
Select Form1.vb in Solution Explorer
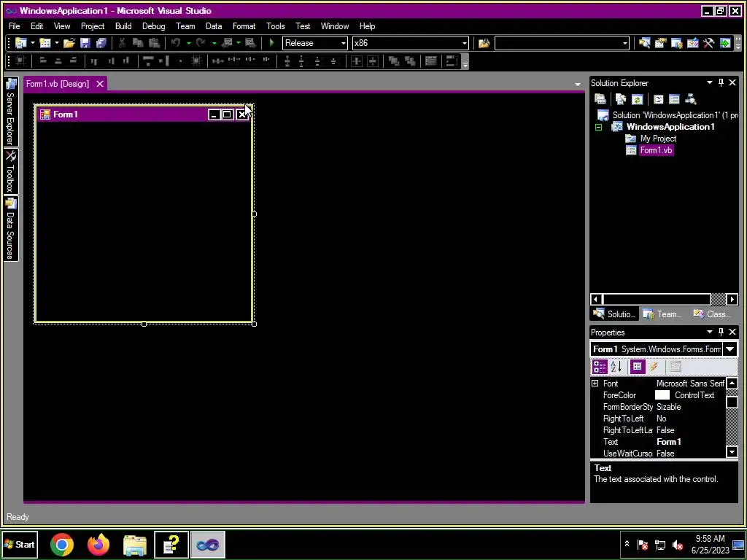tap(656, 150)
